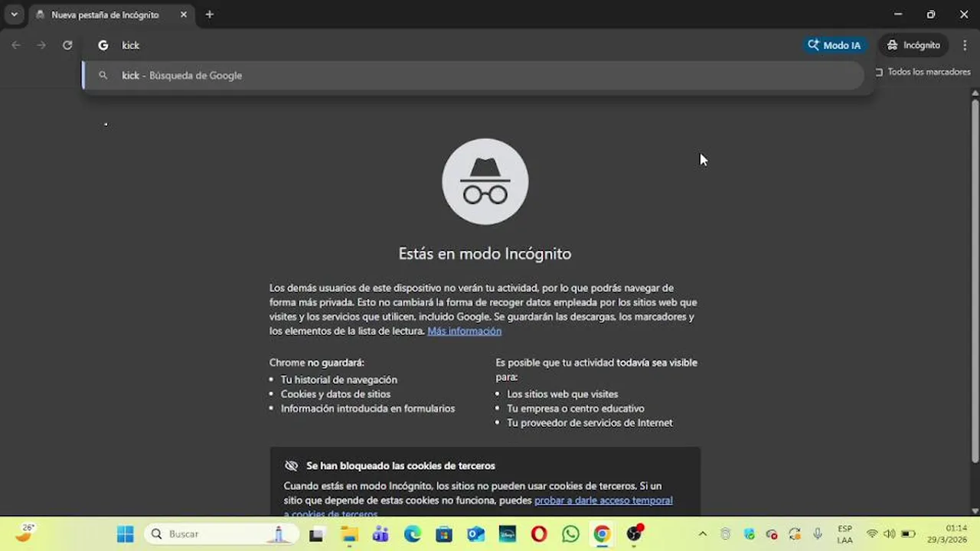980x551 pixels.
Task: Click the microphone tray icon
Action: tap(818, 534)
